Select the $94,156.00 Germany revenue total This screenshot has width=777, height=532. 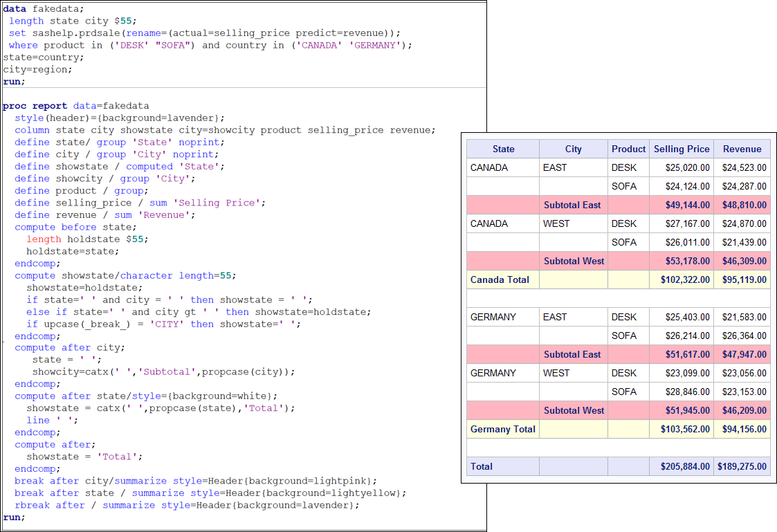click(x=742, y=429)
